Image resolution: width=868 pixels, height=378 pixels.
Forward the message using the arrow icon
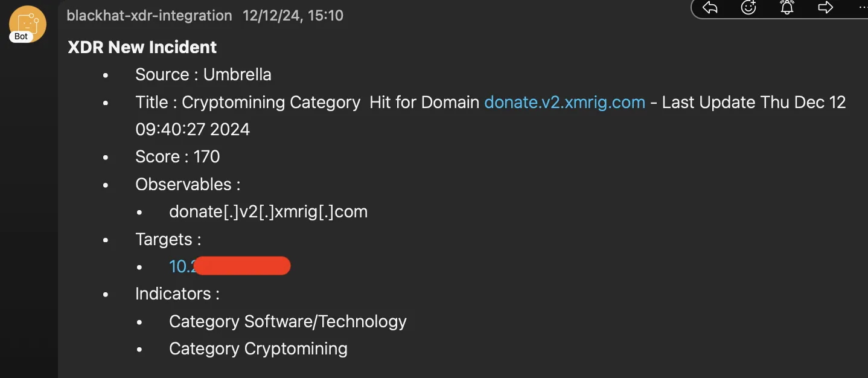click(825, 8)
